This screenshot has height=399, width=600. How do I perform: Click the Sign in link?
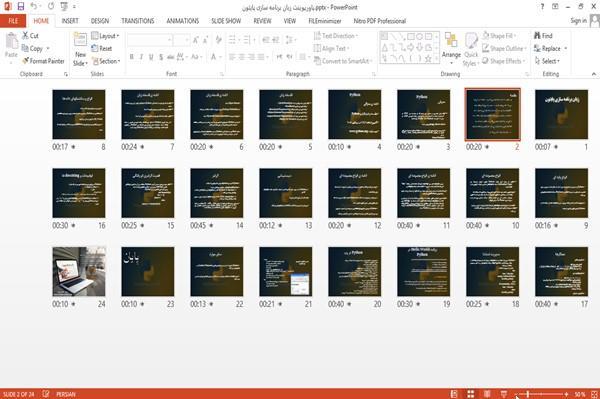coord(578,20)
